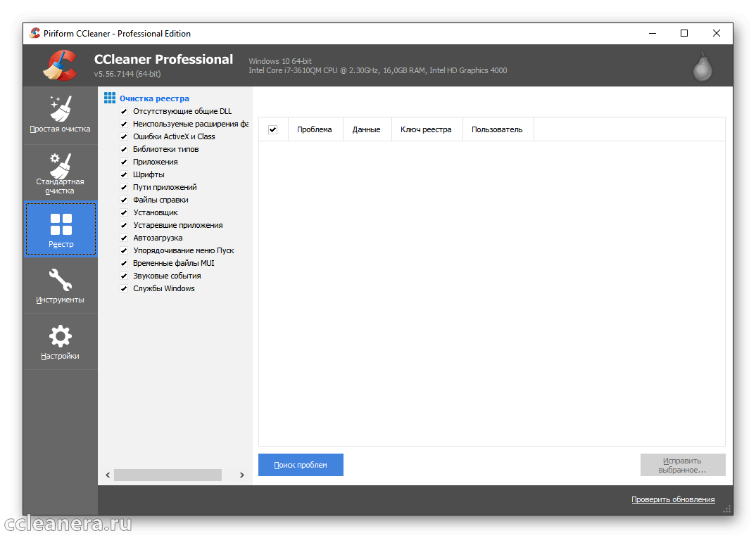This screenshot has width=756, height=538.
Task: Toggle the select-all checkbox in the results header
Action: point(273,129)
